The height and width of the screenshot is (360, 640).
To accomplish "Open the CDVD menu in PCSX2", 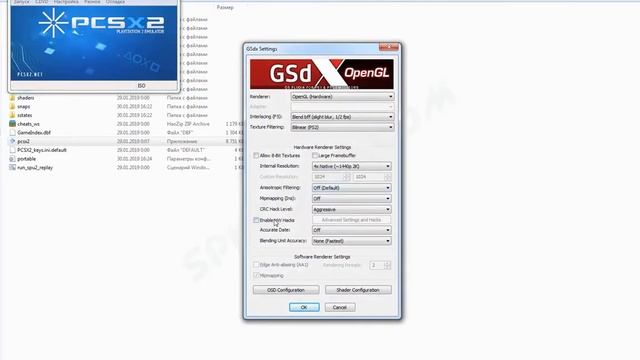I will coord(42,2).
